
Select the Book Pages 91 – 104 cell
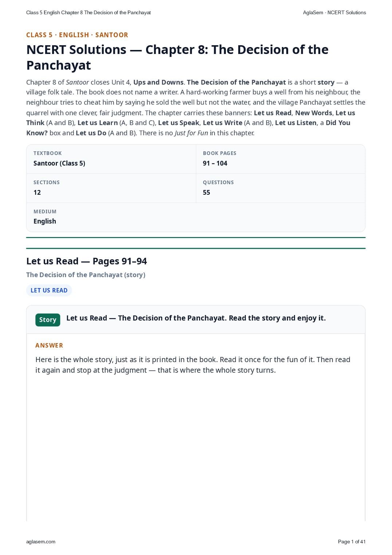coord(281,159)
